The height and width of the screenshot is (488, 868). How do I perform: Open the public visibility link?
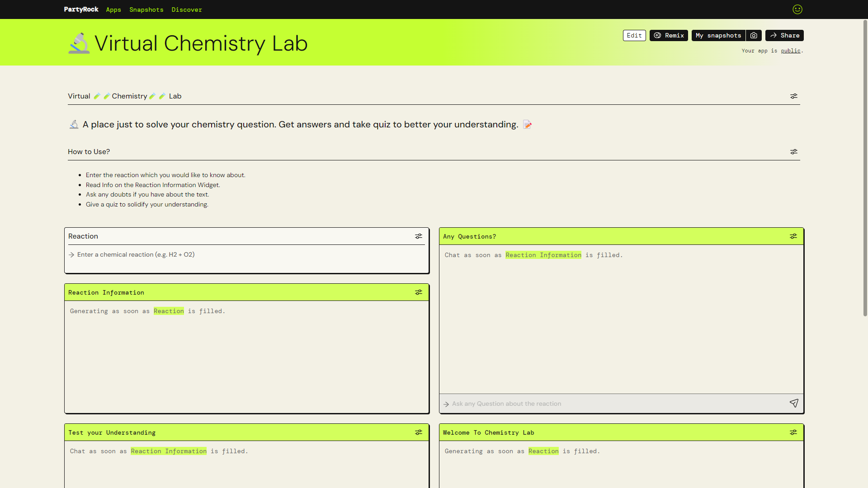pos(791,51)
